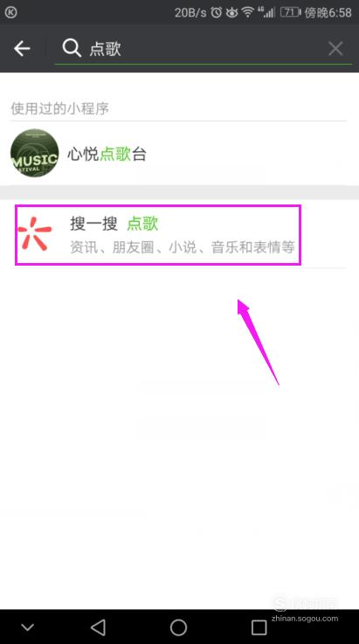The image size is (359, 644).
Task: Tap the MUSIC festival round thumbnail
Action: [35, 153]
